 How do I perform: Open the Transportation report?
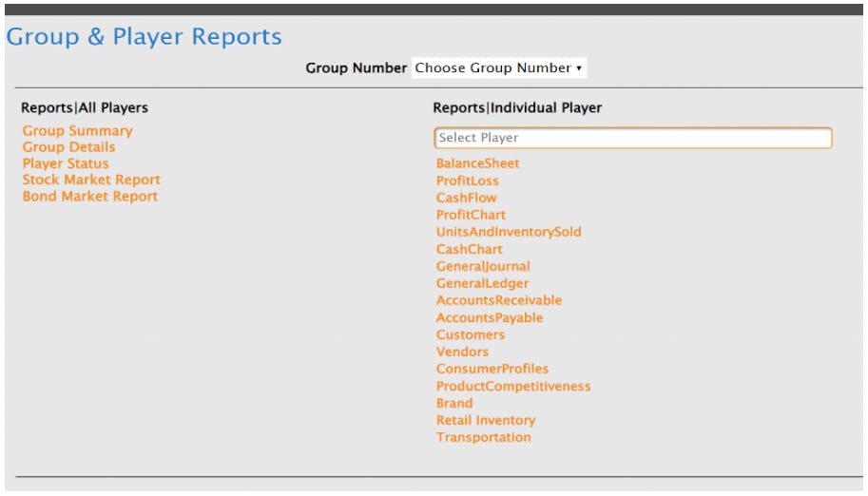[x=483, y=437]
